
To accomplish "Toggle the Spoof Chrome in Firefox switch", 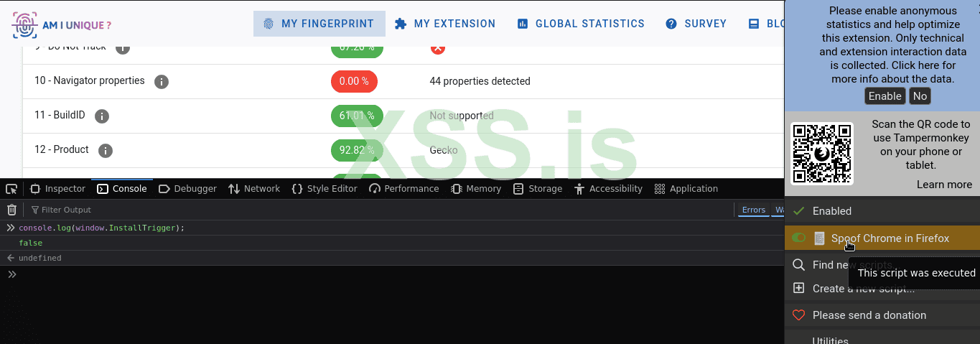I will coord(798,238).
